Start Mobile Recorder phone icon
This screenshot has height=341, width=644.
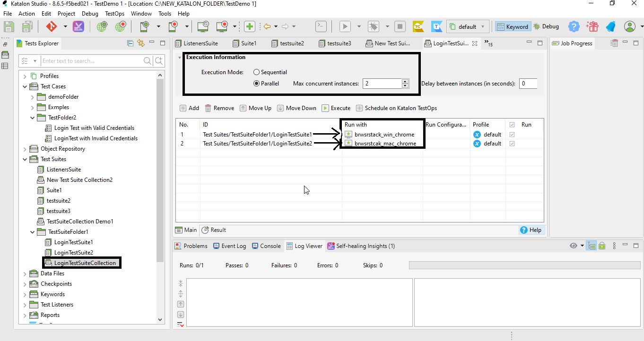pyautogui.click(x=173, y=26)
